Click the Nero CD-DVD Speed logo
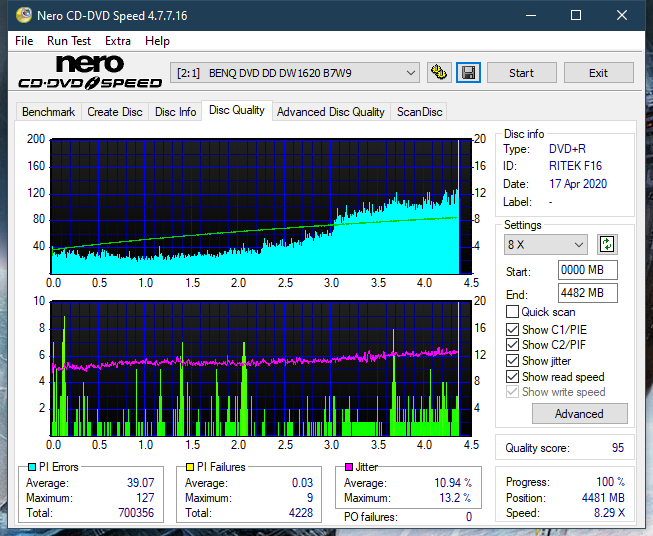Viewport: 653px width, 536px height. [x=90, y=72]
